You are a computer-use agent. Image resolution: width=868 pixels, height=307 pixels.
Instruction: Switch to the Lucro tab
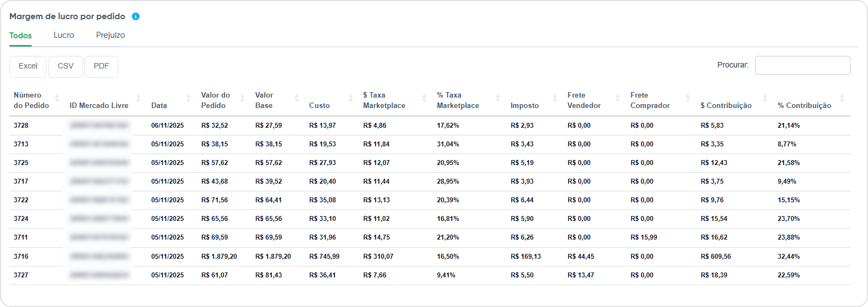click(x=64, y=35)
